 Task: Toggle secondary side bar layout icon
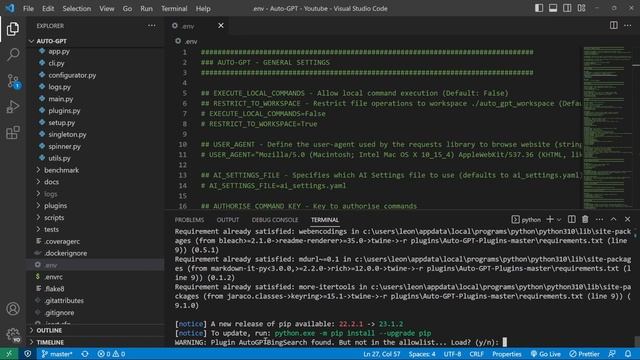567,8
